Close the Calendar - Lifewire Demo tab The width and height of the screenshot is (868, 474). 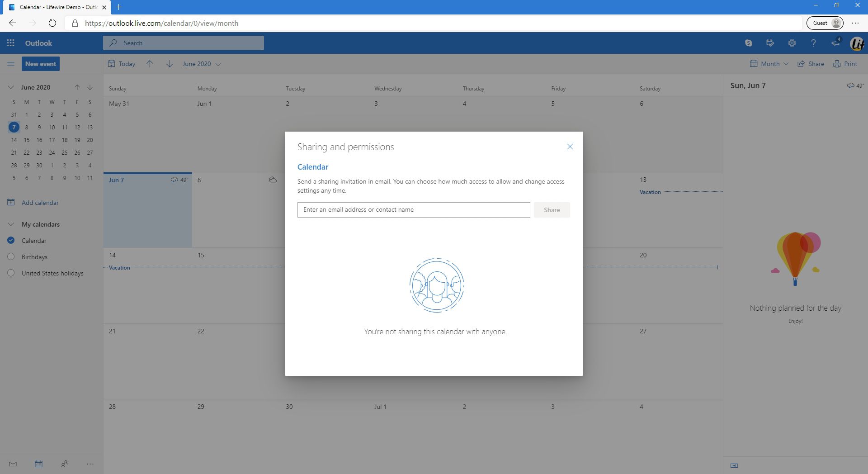pyautogui.click(x=104, y=7)
